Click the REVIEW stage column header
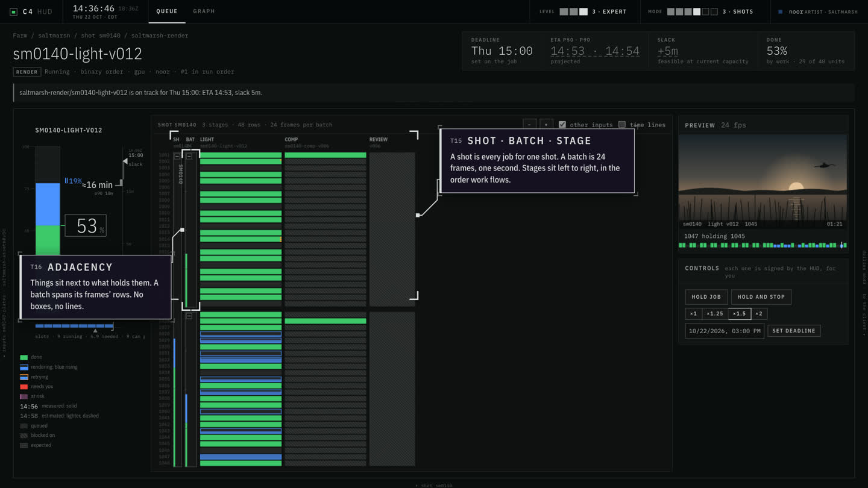 click(x=379, y=139)
